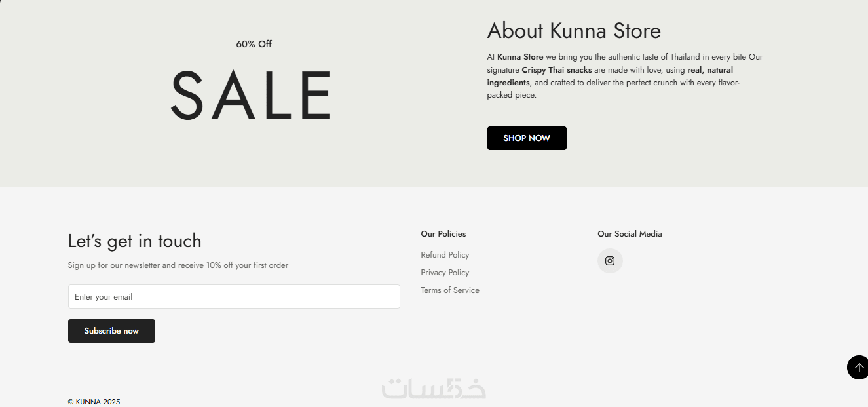Select the 60% Off label
Screen dimensions: 868x407
tap(254, 44)
